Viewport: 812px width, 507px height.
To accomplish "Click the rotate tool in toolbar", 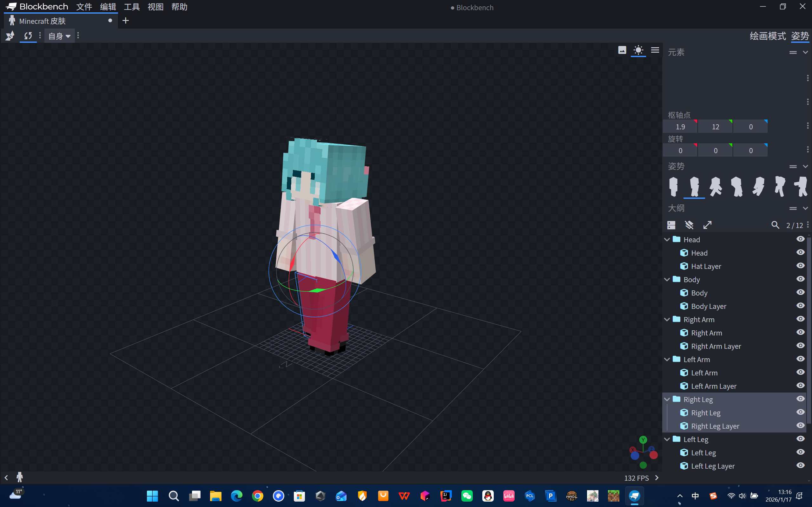I will 28,36.
